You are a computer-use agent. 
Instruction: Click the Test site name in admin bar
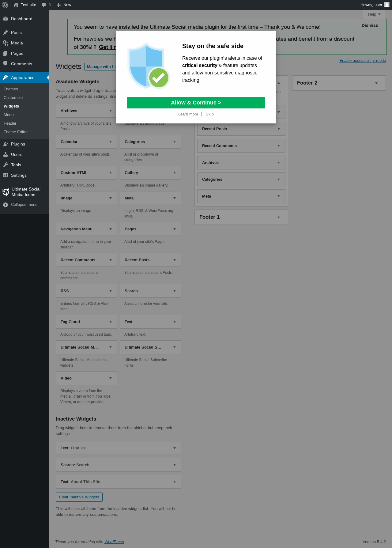tap(28, 5)
